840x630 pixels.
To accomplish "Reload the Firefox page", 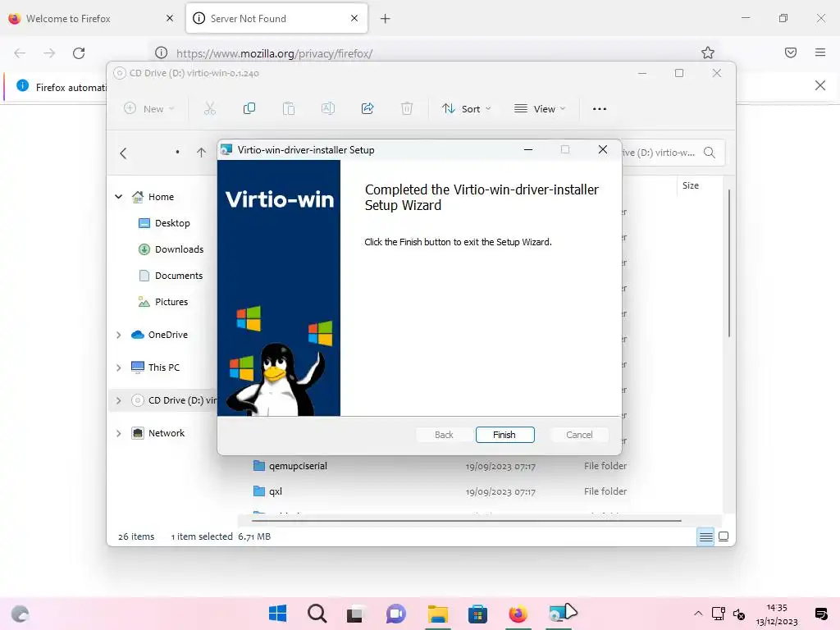I will [79, 52].
